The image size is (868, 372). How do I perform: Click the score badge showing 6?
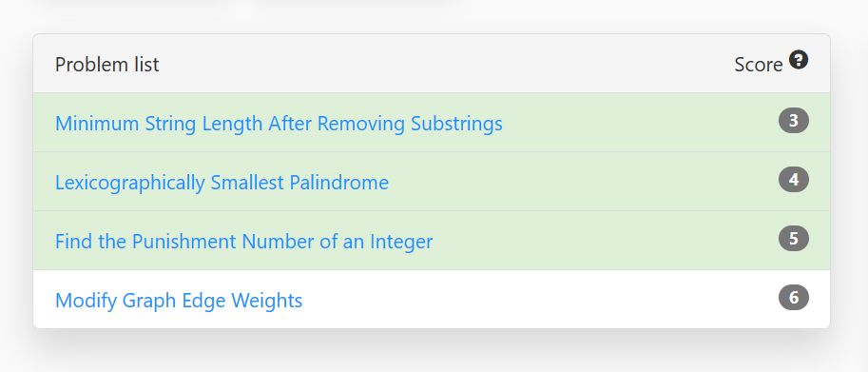coord(793,298)
